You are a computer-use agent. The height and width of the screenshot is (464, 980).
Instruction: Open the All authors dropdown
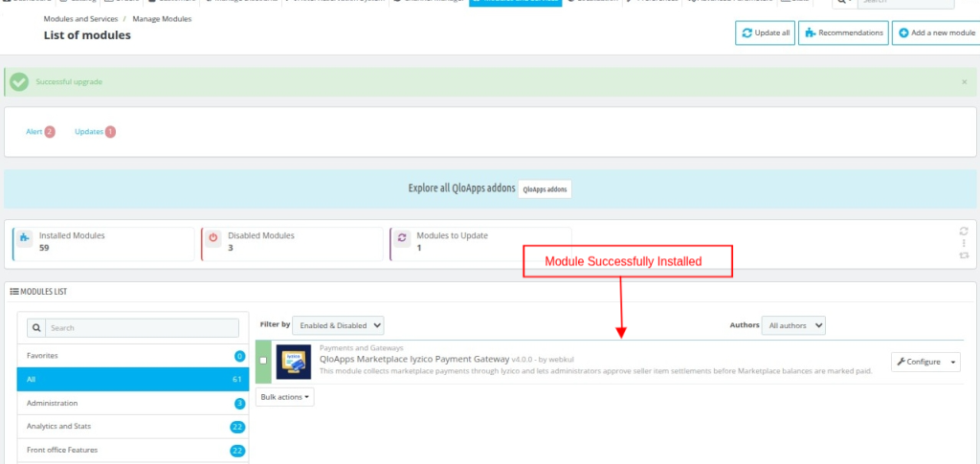pyautogui.click(x=793, y=325)
